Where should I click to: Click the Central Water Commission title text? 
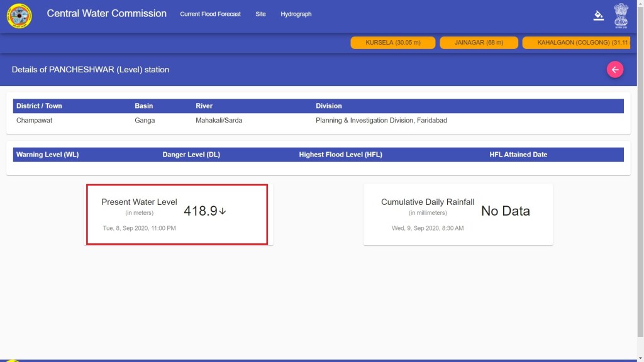click(x=106, y=13)
